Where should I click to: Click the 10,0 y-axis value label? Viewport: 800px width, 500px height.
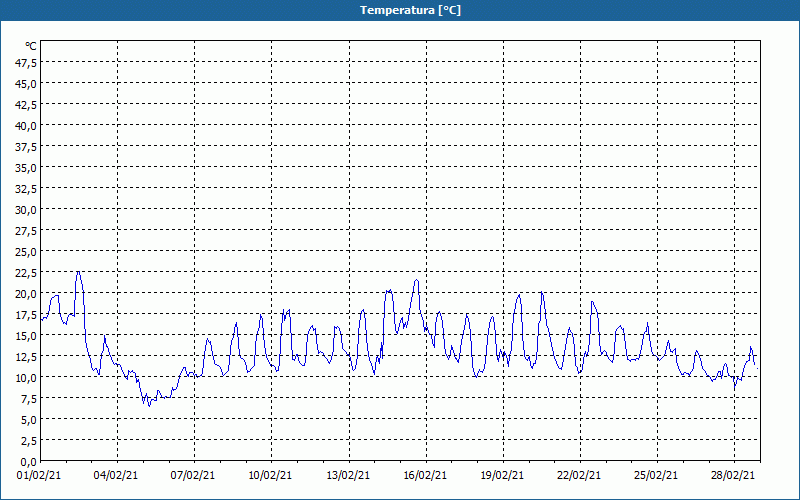(26, 377)
